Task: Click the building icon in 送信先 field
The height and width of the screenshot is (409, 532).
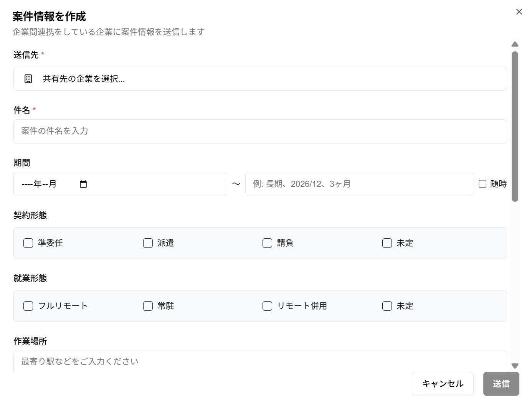Action: [28, 79]
